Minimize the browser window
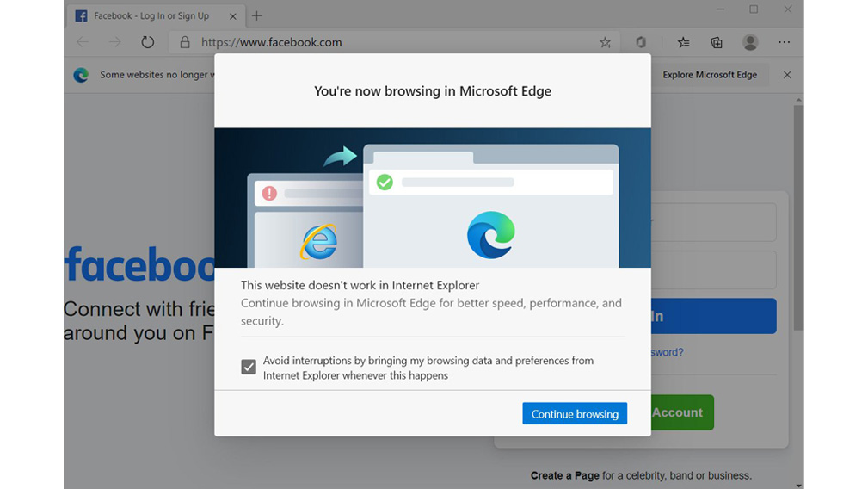Screen dimensions: 868x489 pos(720,9)
